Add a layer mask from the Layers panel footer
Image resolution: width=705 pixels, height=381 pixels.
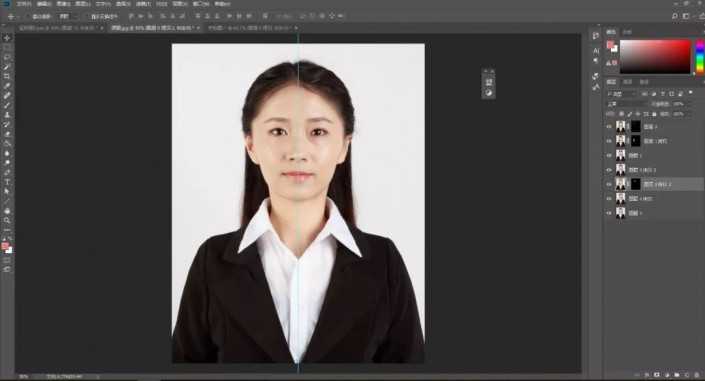(657, 375)
